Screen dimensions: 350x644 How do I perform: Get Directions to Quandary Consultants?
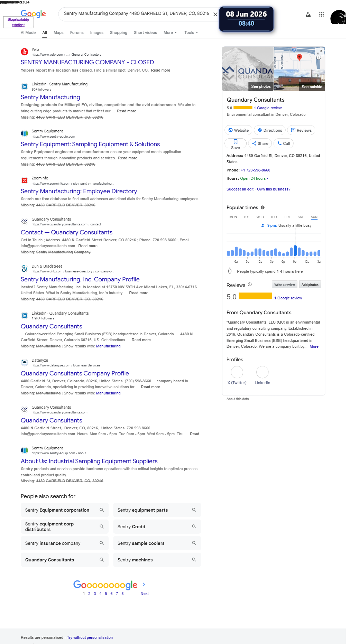click(x=270, y=130)
